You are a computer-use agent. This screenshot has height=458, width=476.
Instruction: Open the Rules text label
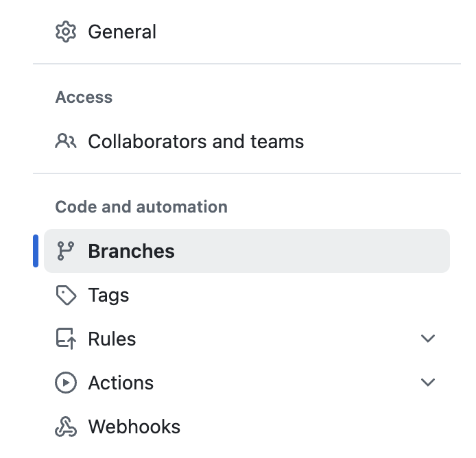click(112, 339)
